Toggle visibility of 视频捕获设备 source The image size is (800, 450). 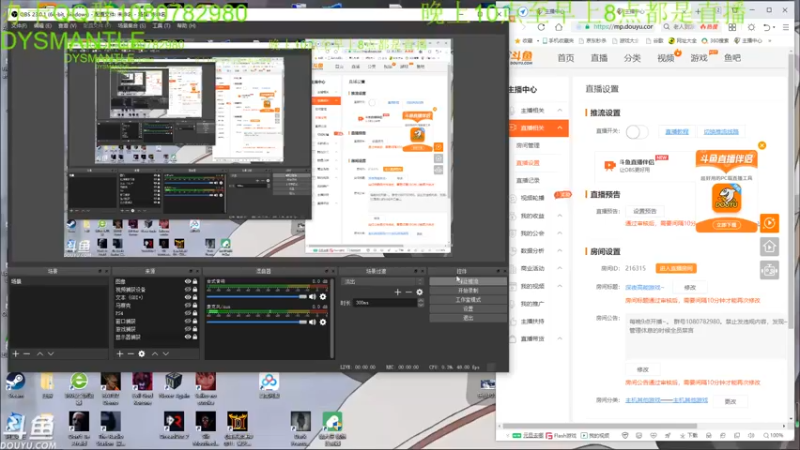pyautogui.click(x=187, y=289)
